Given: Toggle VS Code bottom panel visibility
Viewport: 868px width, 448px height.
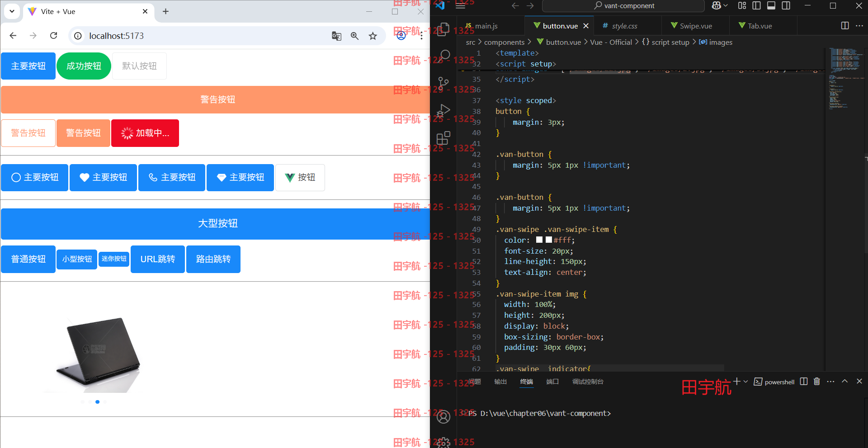Looking at the screenshot, I should (x=771, y=5).
